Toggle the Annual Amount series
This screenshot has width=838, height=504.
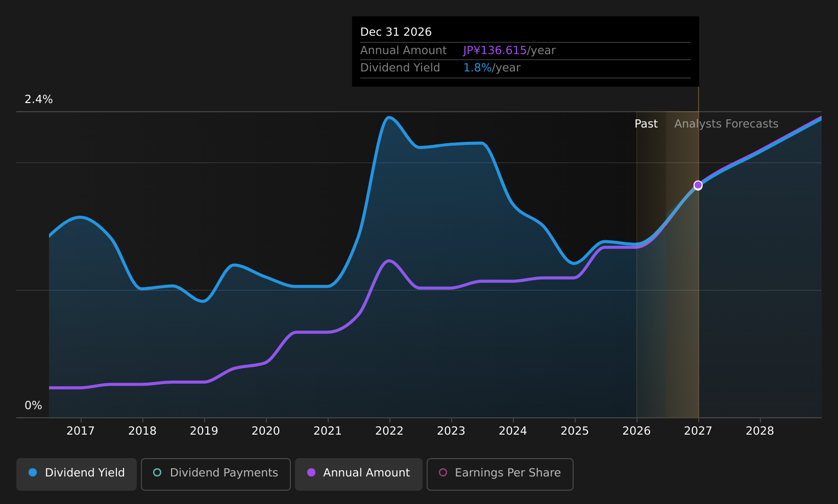click(358, 474)
